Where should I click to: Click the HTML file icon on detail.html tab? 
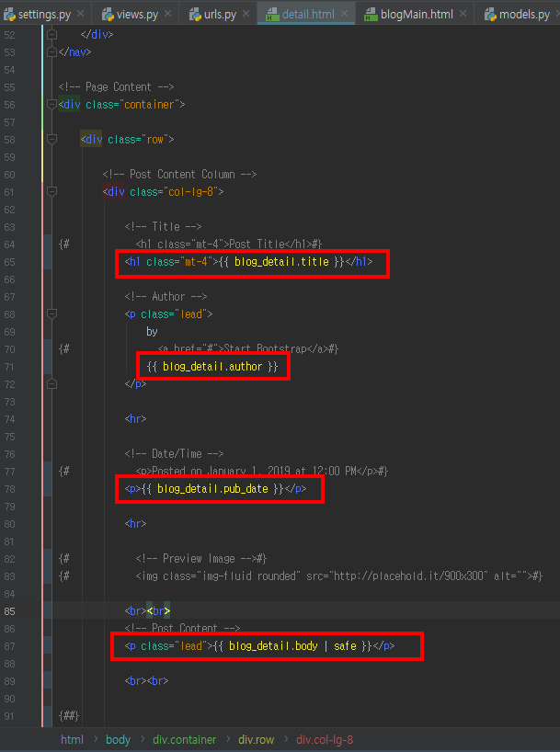tap(272, 15)
